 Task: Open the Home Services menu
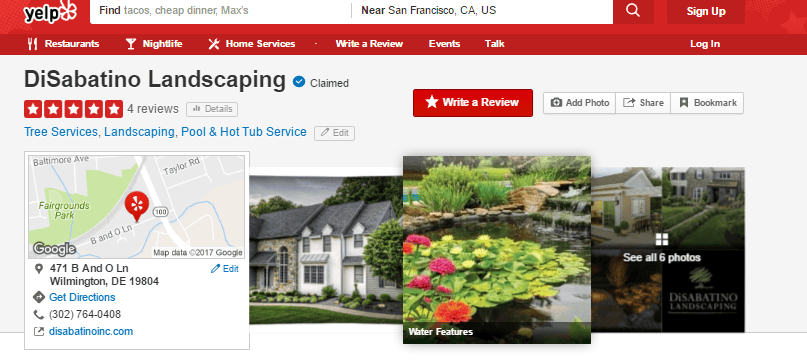point(252,44)
